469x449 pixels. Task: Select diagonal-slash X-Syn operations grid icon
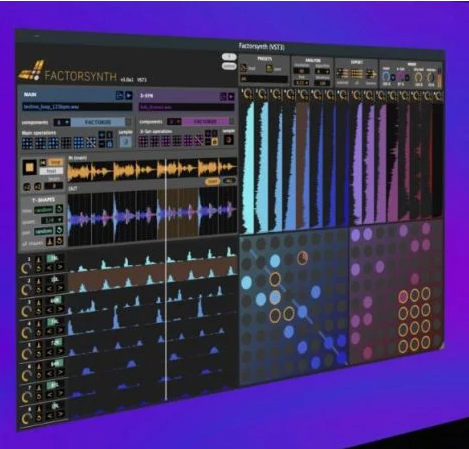point(199,141)
